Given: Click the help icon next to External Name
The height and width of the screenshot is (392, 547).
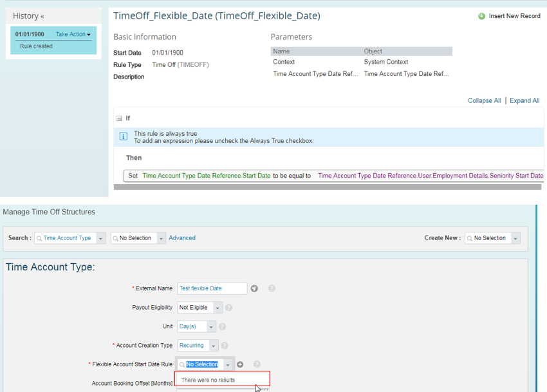Looking at the screenshot, I should tap(272, 288).
